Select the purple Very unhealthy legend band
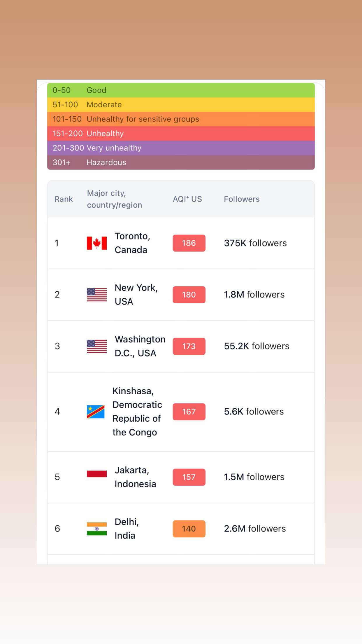 (x=181, y=148)
